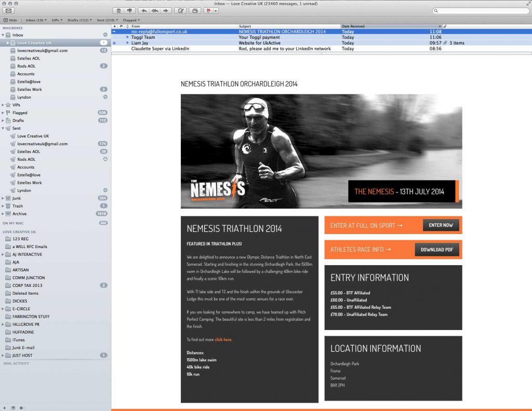Compose a new message with pencil icon

click(181, 10)
